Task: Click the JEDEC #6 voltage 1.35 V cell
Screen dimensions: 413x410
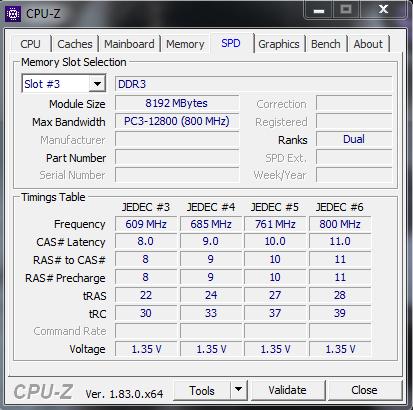Action: [340, 349]
